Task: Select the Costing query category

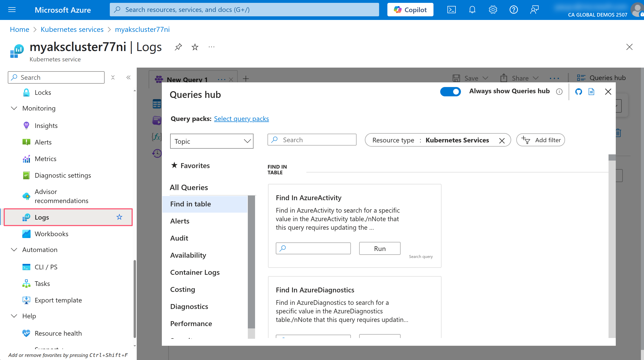Action: 183,289
